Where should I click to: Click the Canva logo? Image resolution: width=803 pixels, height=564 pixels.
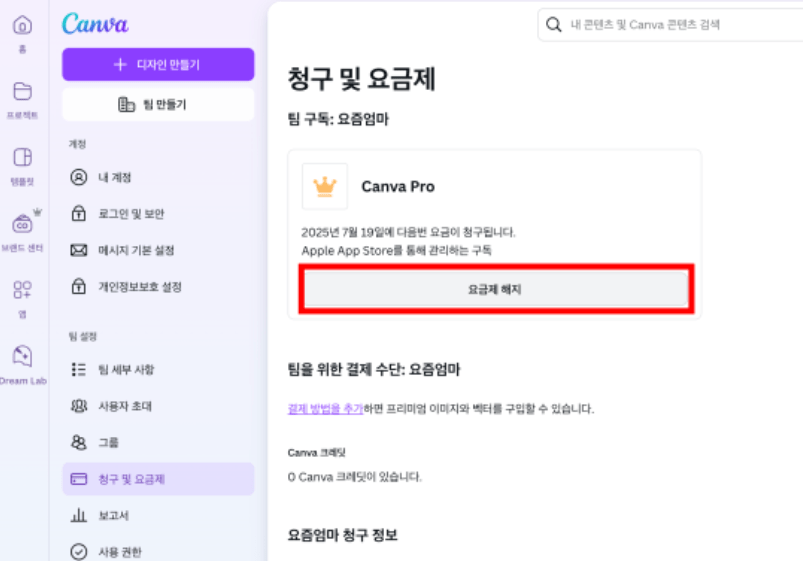tap(95, 24)
